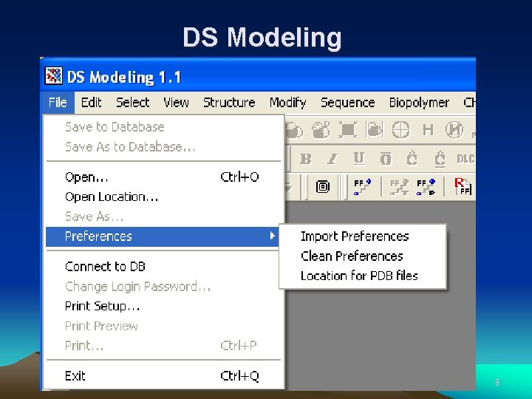
Task: Click the circled H icon
Action: pos(454,130)
